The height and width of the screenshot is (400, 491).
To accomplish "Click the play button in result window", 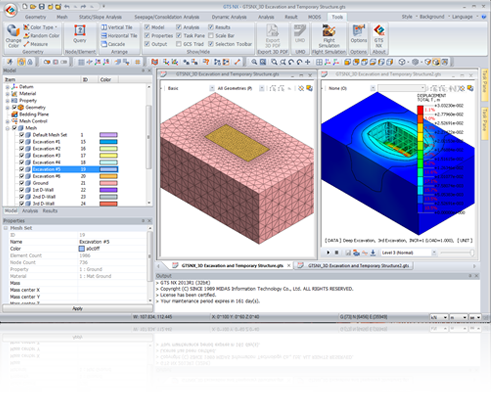I will 328,253.
